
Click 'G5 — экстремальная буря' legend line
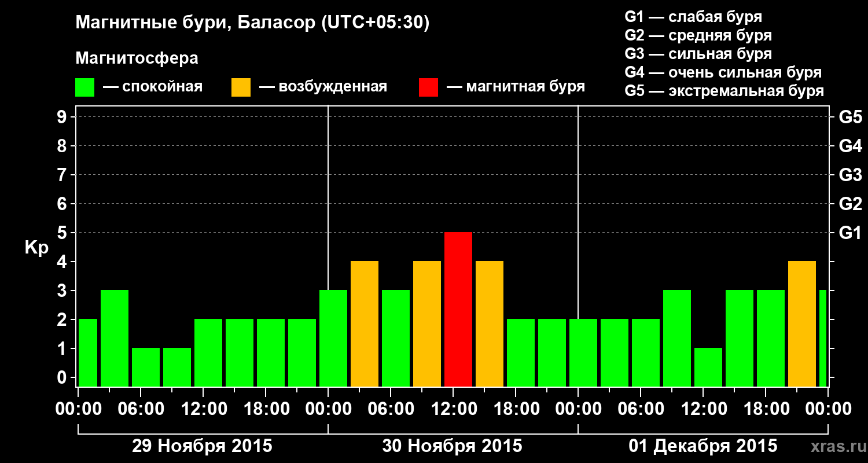724,91
